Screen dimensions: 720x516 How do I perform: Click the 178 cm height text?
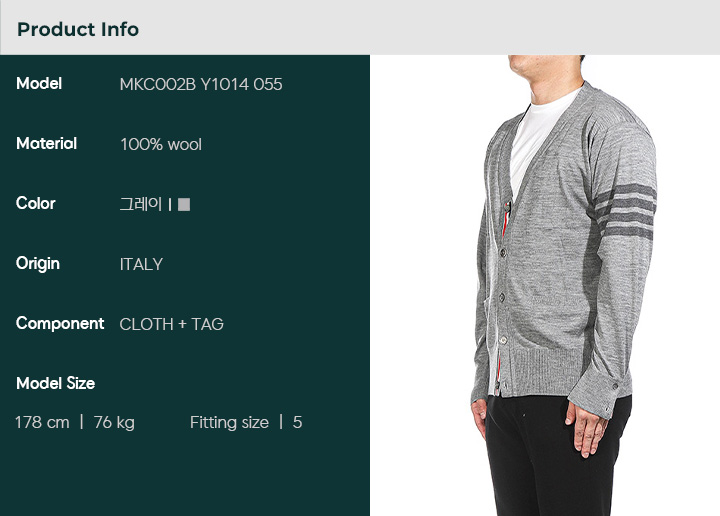[42, 422]
